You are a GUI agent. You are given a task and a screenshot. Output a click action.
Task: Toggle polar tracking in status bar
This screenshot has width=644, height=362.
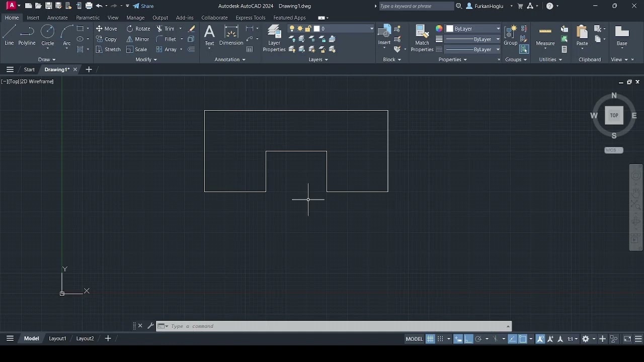[x=478, y=339]
